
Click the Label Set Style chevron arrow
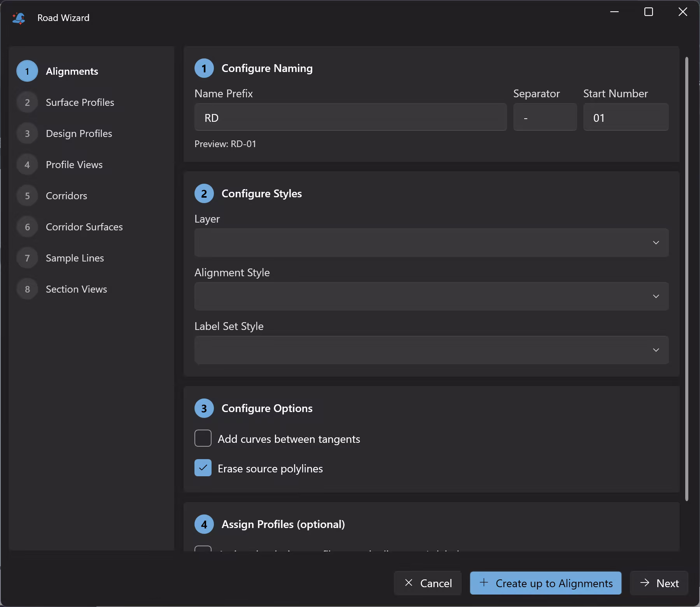[656, 350]
